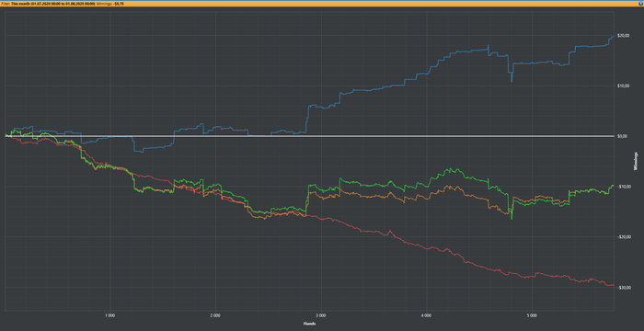644x331 pixels.
Task: Click the 'Hands' x-axis title
Action: (x=309, y=324)
